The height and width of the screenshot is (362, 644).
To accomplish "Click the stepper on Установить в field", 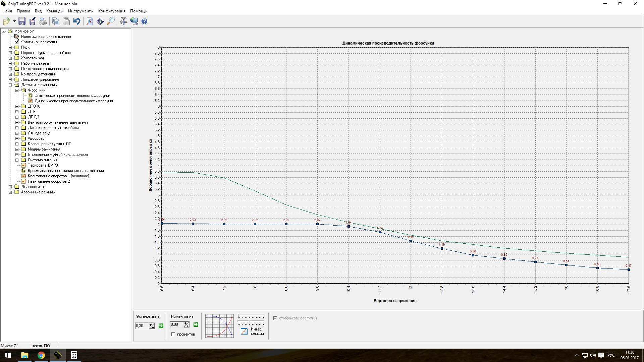I will (x=152, y=325).
